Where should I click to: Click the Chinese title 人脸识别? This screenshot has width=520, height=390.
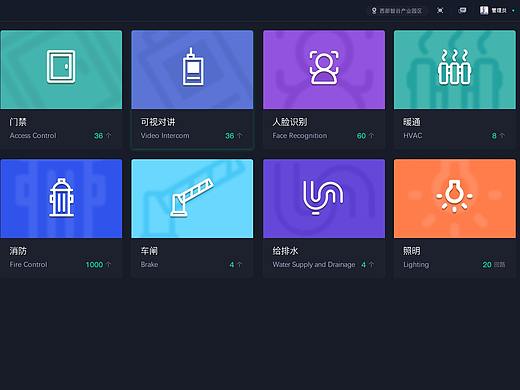coord(289,122)
